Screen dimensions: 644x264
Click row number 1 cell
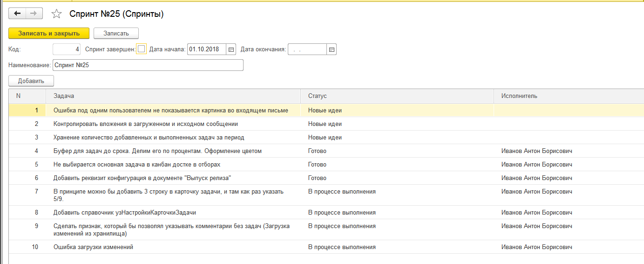tap(27, 111)
